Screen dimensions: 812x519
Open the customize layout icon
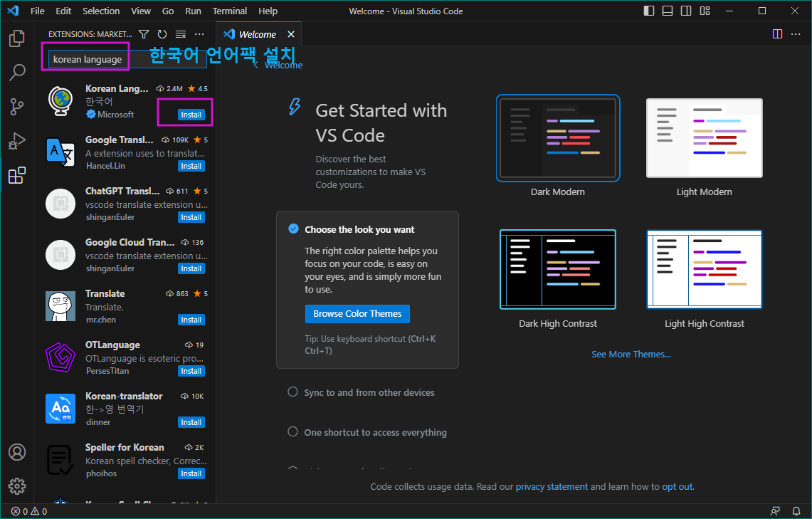pos(705,11)
